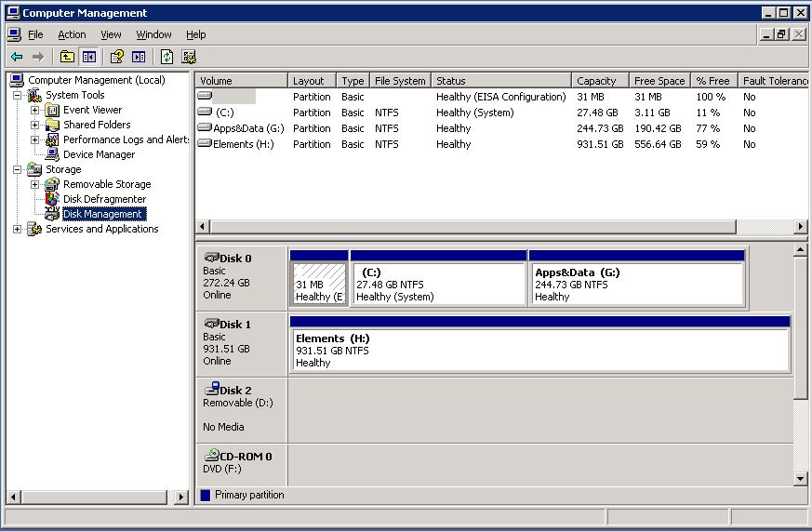Image resolution: width=812 pixels, height=531 pixels.
Task: Sort by the % Free column header
Action: (x=714, y=81)
